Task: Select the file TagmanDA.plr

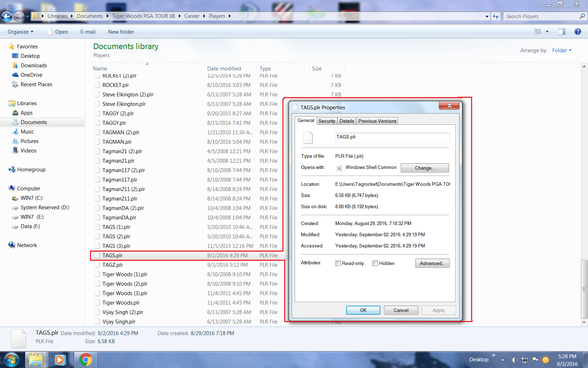Action: coord(119,218)
